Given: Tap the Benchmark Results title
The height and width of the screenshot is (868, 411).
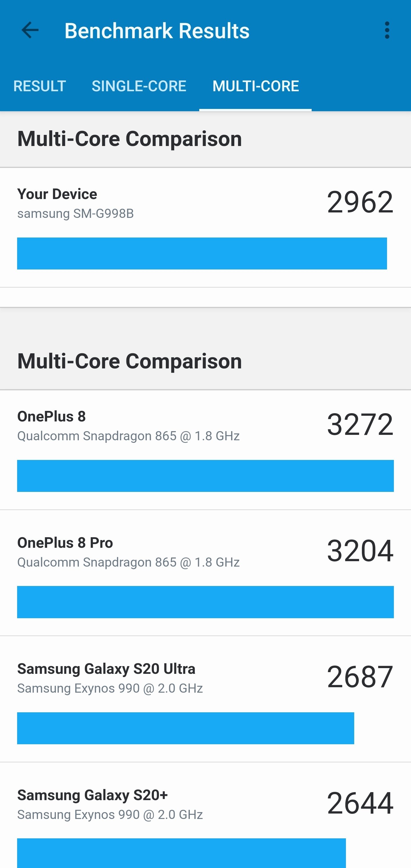Looking at the screenshot, I should (x=157, y=31).
